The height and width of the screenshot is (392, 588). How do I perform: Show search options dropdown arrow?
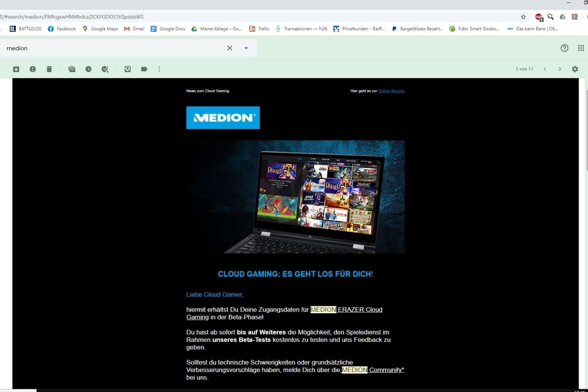[x=246, y=48]
